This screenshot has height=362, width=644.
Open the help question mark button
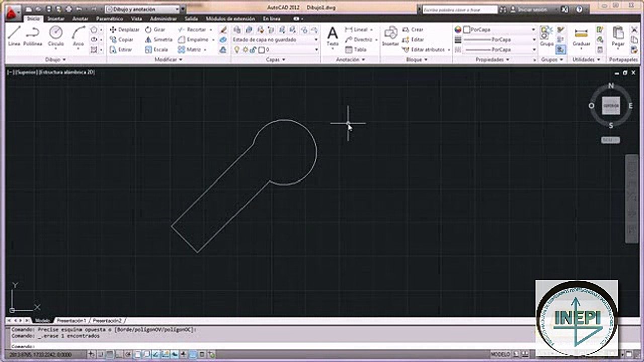click(x=579, y=9)
